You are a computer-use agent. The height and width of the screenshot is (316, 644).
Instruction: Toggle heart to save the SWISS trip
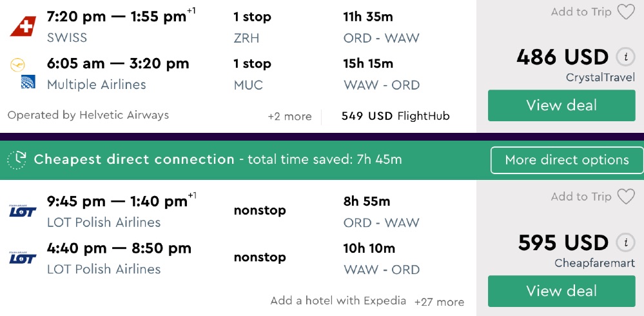[x=626, y=12]
